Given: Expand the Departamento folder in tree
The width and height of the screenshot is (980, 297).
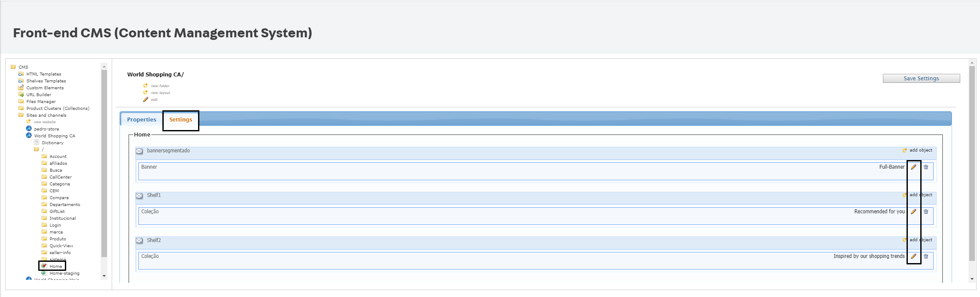Looking at the screenshot, I should click(x=64, y=204).
